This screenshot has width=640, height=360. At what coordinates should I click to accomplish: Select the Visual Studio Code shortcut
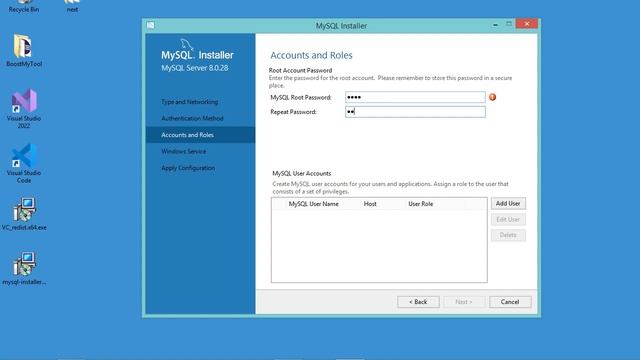point(24,163)
